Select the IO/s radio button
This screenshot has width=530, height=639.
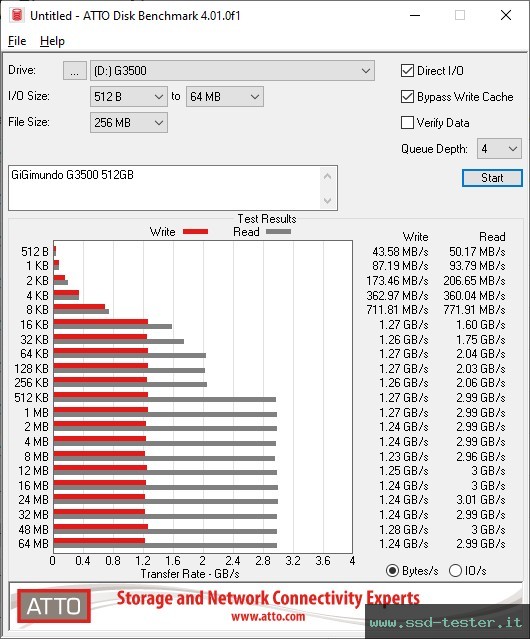tap(455, 571)
